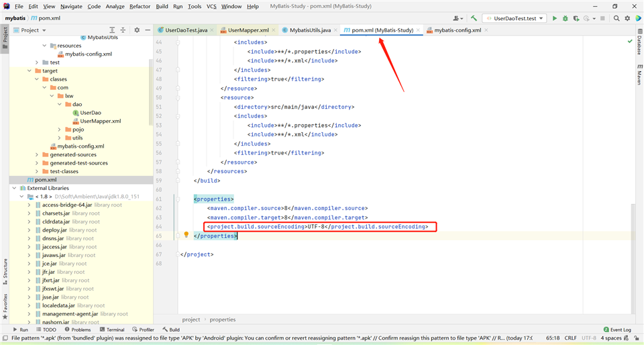The height and width of the screenshot is (345, 644).
Task: Expand the pojo folder
Action: tap(60, 130)
